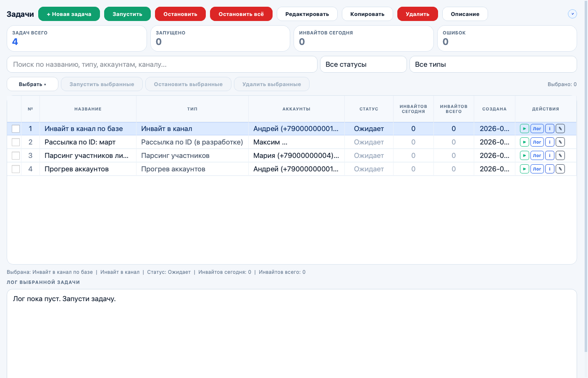Open the "Все статусы" dropdown
Screen dimensions: 588x378
(x=363, y=64)
